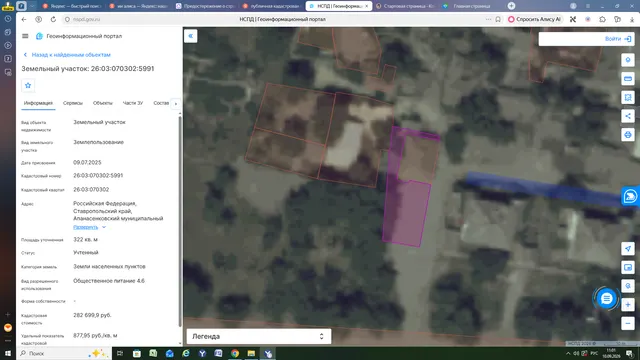Screen dimensions: 640x360
Task: Click the cadastral cost 282 699,9 руб. value
Action: 92,315
